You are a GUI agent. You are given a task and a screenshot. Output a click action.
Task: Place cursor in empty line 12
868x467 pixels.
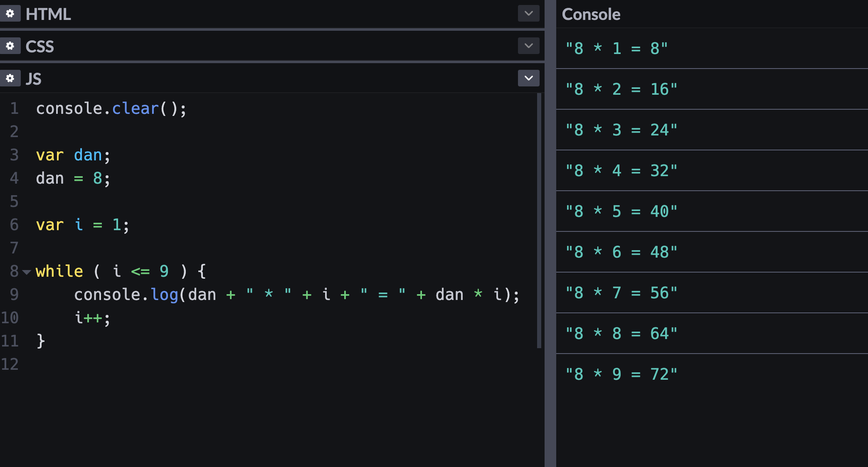coord(125,364)
